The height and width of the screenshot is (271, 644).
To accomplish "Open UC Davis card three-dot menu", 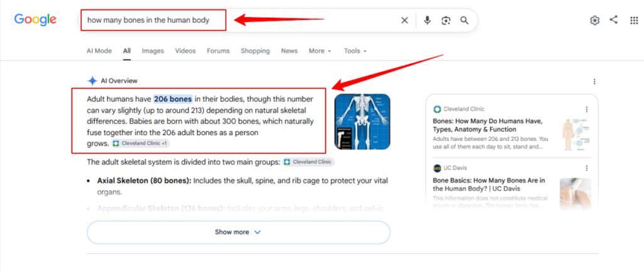I will (x=587, y=168).
